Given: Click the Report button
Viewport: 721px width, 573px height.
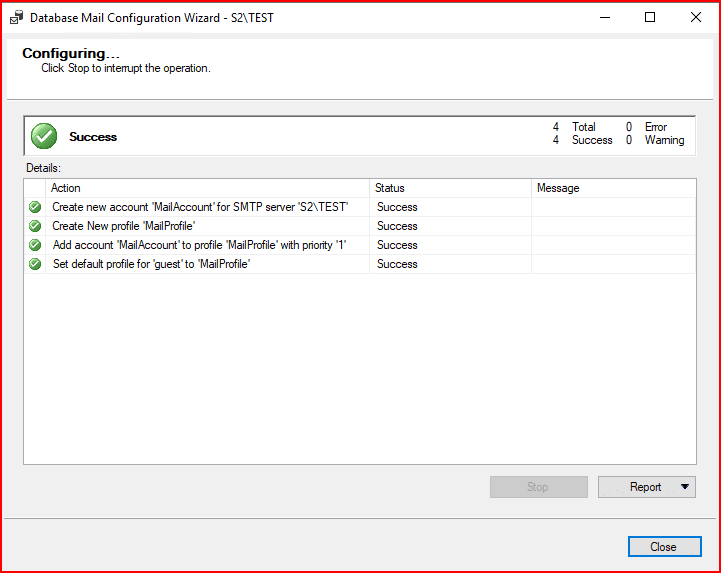Looking at the screenshot, I should tap(637, 487).
